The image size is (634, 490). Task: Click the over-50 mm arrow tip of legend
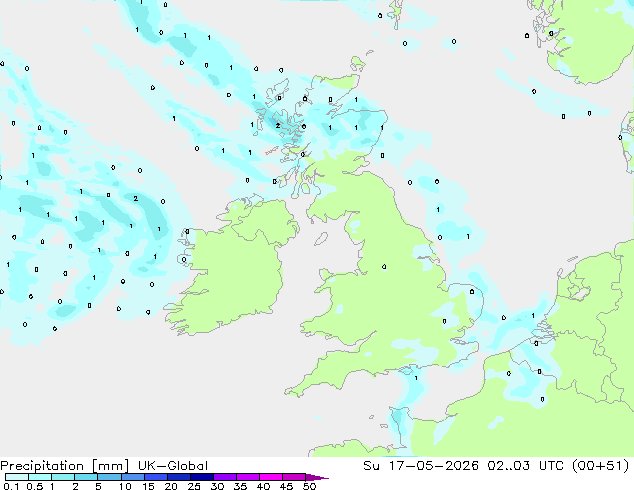coord(317,477)
